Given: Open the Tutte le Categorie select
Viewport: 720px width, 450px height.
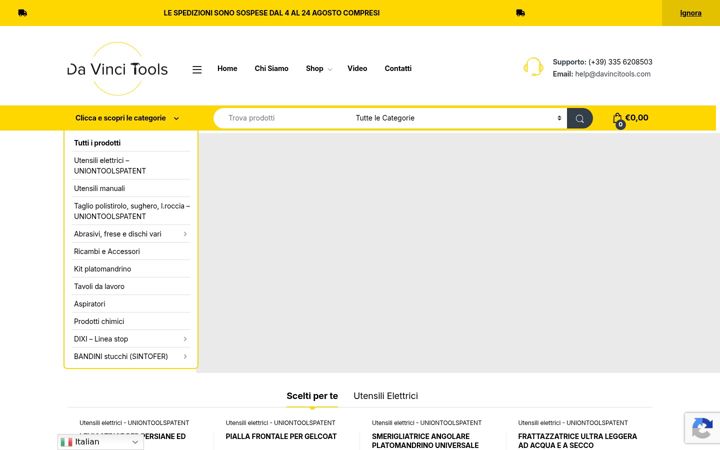Looking at the screenshot, I should coord(458,118).
